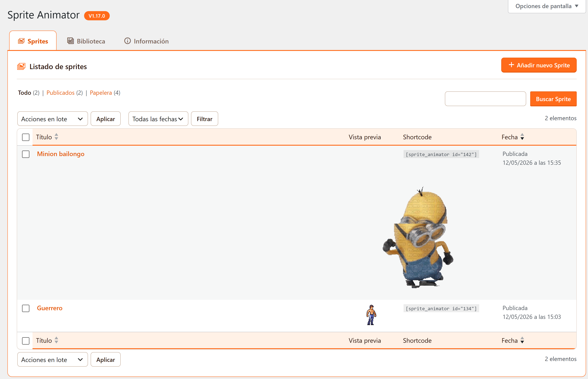
Task: Select the shortcode with id 142
Action: point(441,154)
